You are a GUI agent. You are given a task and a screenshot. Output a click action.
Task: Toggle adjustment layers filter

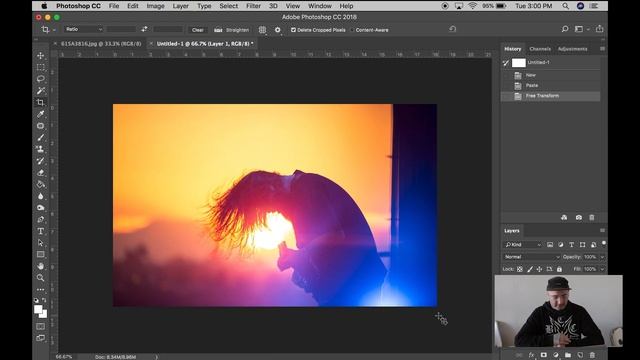[x=560, y=244]
